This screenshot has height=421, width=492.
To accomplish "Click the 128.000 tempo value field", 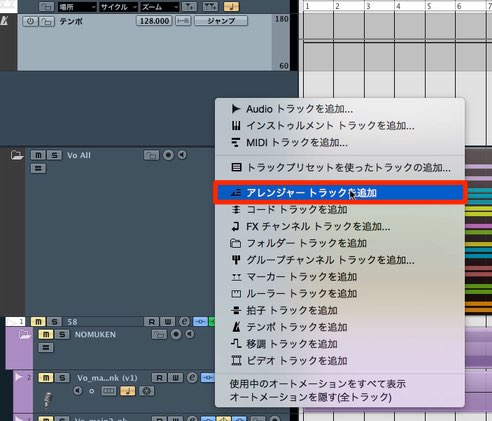I will point(154,21).
